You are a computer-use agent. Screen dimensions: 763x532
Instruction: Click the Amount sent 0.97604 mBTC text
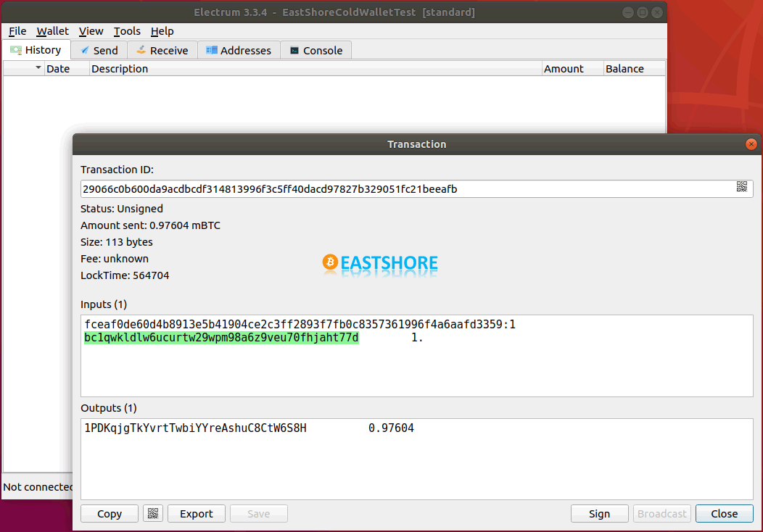150,225
